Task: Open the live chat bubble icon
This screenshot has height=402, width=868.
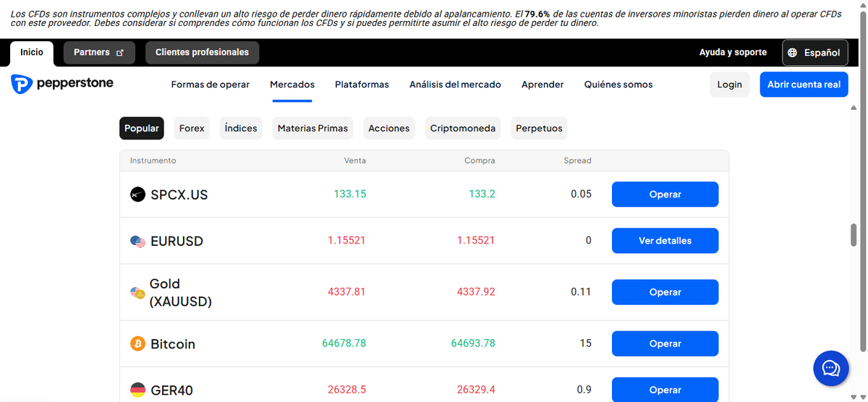Action: (830, 369)
